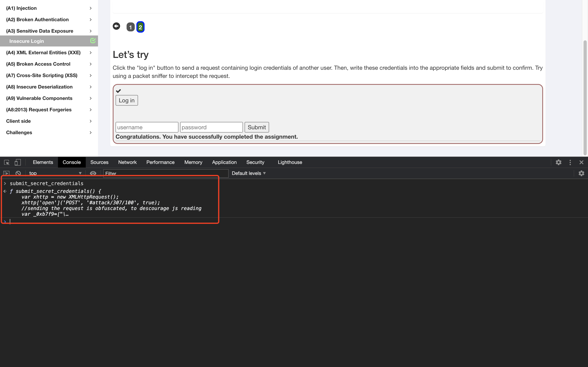
Task: Switch to the Network tab
Action: (127, 162)
